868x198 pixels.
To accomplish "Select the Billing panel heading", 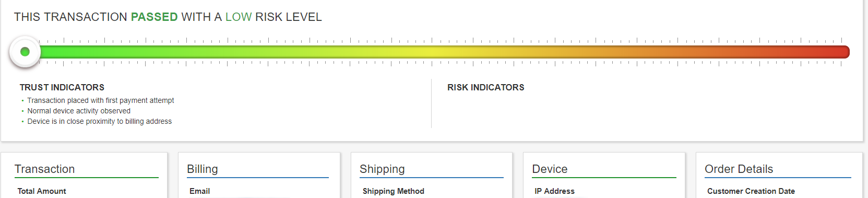I will 203,169.
